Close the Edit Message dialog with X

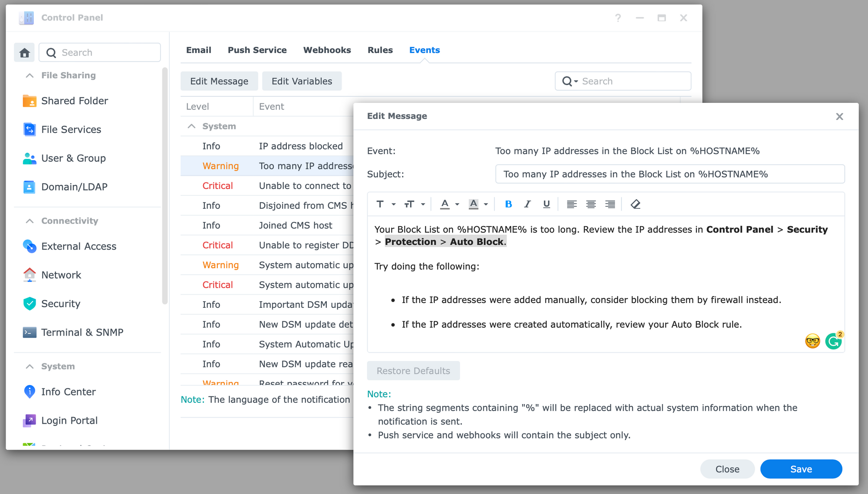coord(839,116)
